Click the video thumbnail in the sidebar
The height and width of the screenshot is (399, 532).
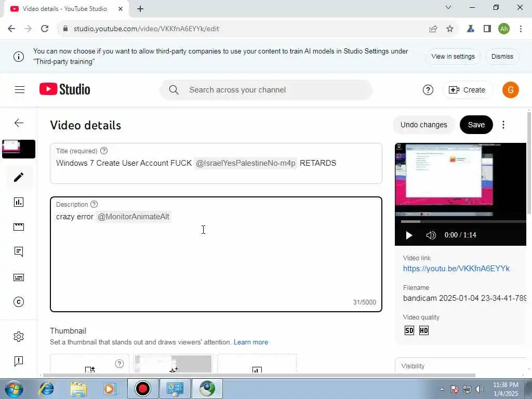tap(19, 149)
